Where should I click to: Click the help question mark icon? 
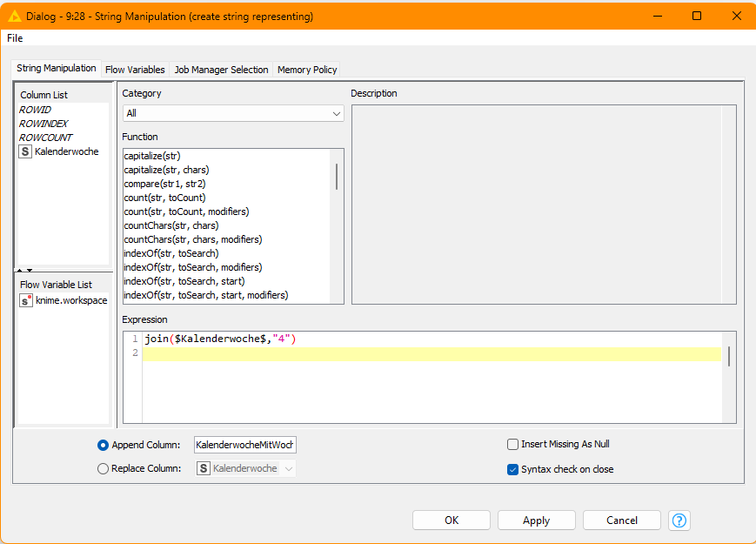click(x=679, y=520)
